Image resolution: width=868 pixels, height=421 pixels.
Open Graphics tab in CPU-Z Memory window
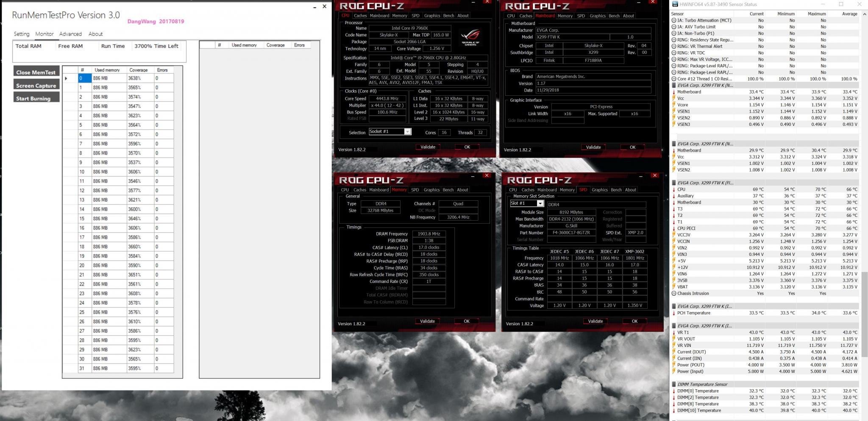point(431,190)
